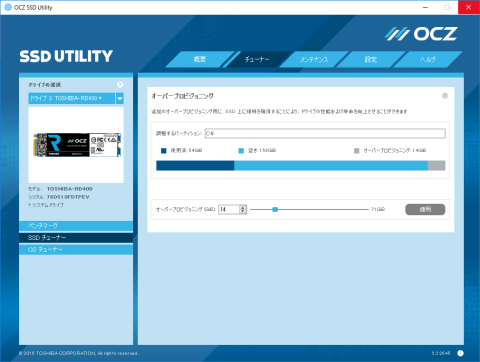The width and height of the screenshot is (480, 362).
Task: Click the OCZ SSD Utility title bar icon
Action: coord(8,7)
